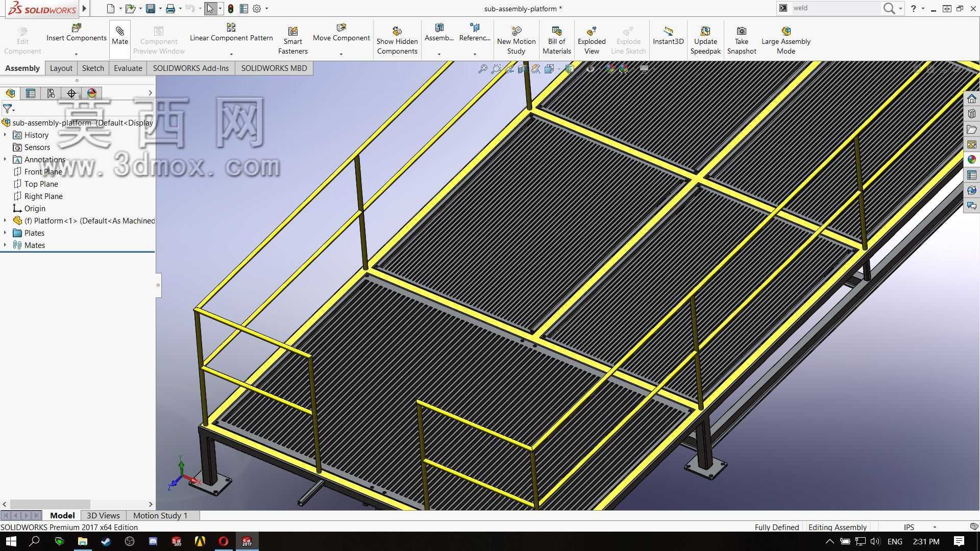980x551 pixels.
Task: Open the Reference Geometry dropdown
Action: tap(475, 54)
